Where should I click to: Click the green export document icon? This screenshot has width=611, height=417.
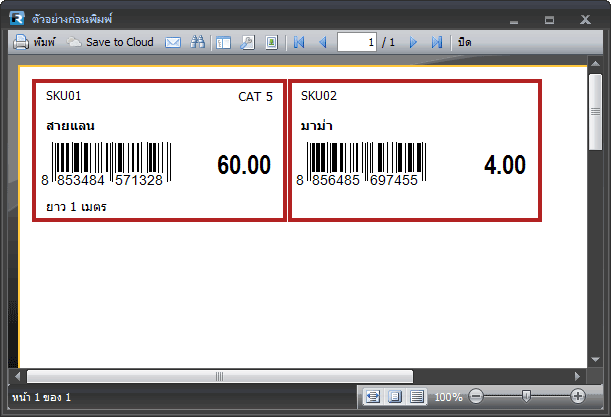click(271, 43)
